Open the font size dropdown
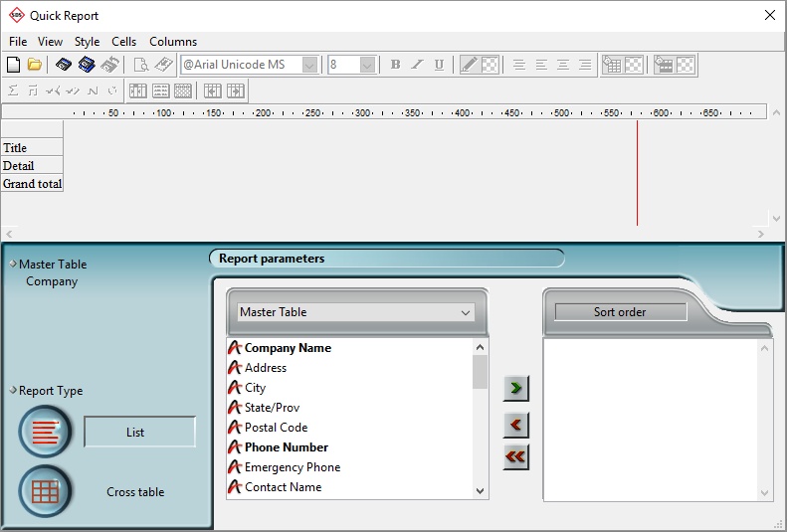The width and height of the screenshot is (787, 532). tap(367, 65)
